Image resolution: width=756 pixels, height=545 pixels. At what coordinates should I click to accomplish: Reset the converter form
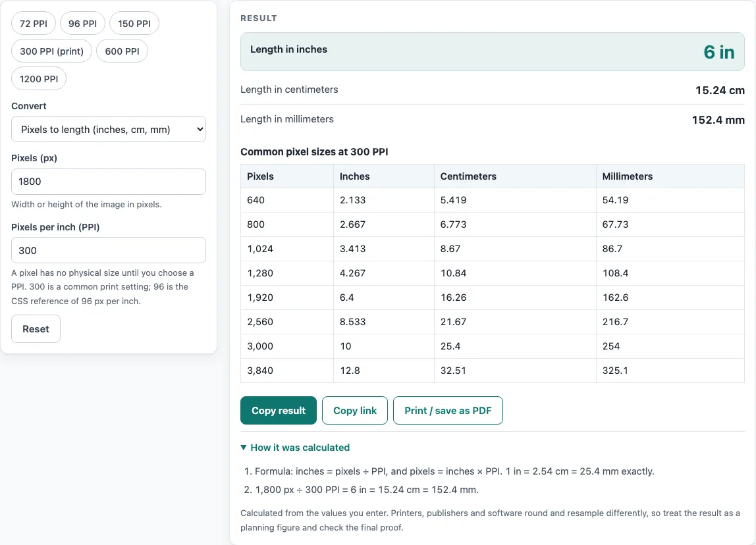pyautogui.click(x=36, y=328)
